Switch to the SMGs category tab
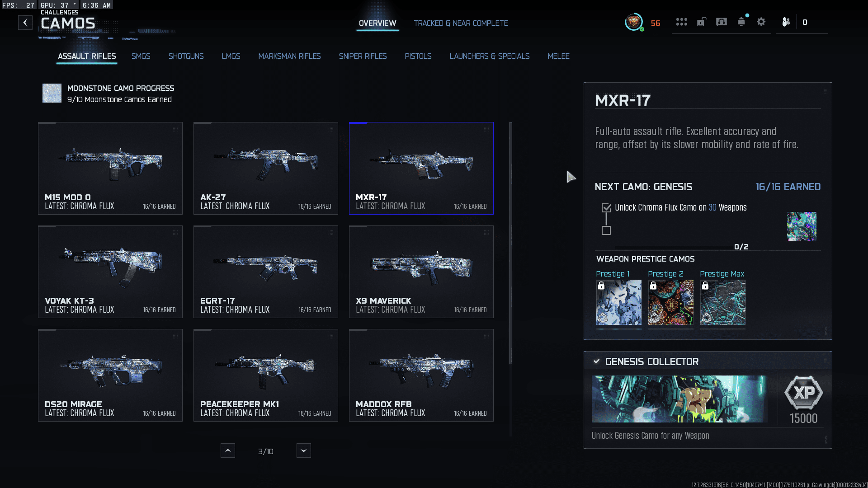This screenshot has width=868, height=488. click(141, 56)
